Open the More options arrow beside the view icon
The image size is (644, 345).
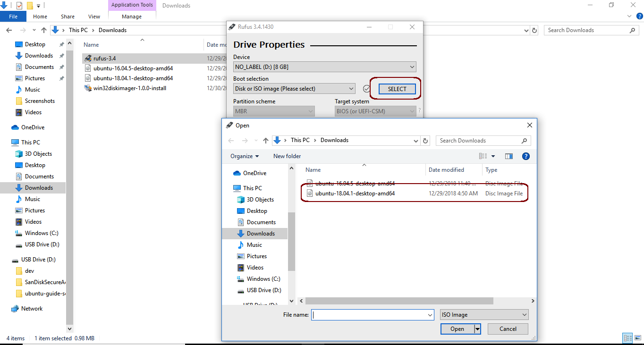(x=493, y=156)
